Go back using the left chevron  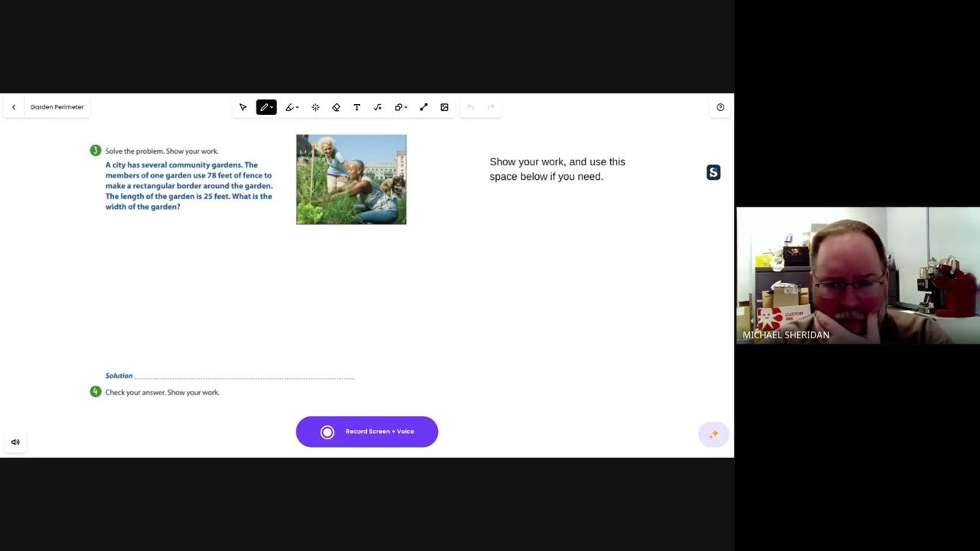[x=14, y=107]
